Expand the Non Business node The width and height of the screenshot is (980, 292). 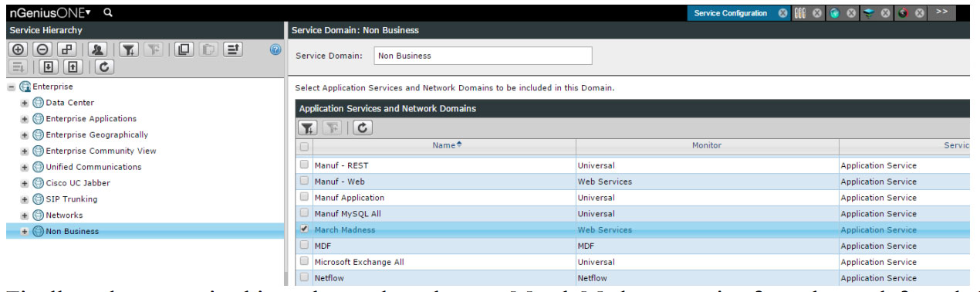tap(25, 232)
